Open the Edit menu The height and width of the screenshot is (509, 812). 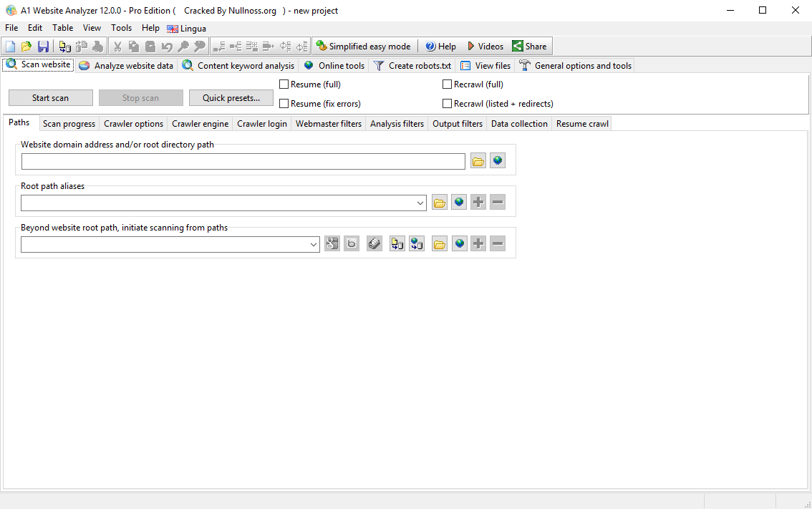[x=35, y=28]
